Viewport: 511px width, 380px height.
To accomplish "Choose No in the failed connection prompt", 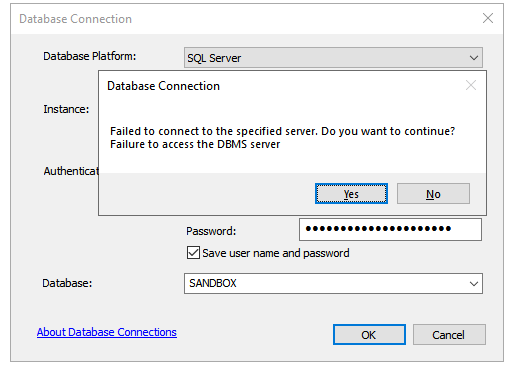I will click(x=433, y=194).
